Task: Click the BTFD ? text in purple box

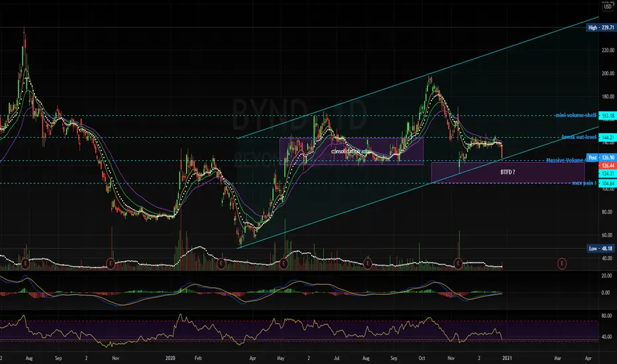Action: (508, 172)
